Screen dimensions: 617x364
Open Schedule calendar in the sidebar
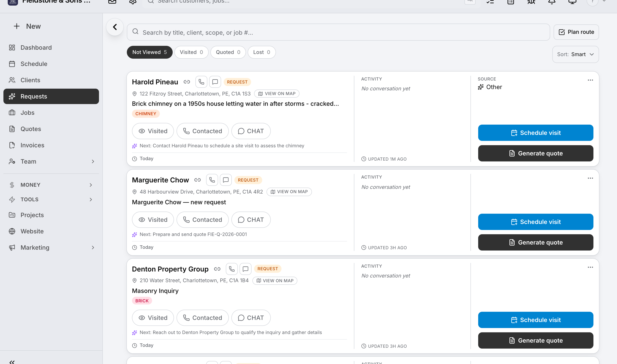(x=51, y=64)
